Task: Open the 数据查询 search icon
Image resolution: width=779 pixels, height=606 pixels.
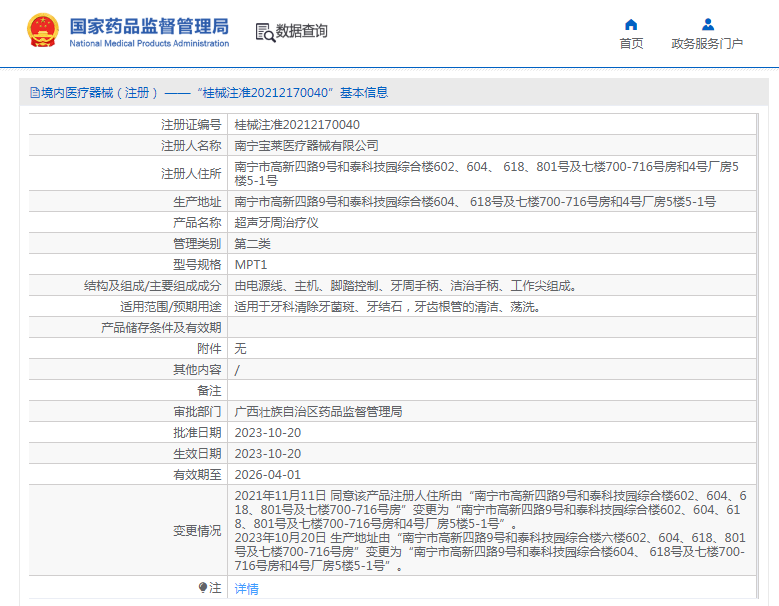Action: (x=265, y=32)
